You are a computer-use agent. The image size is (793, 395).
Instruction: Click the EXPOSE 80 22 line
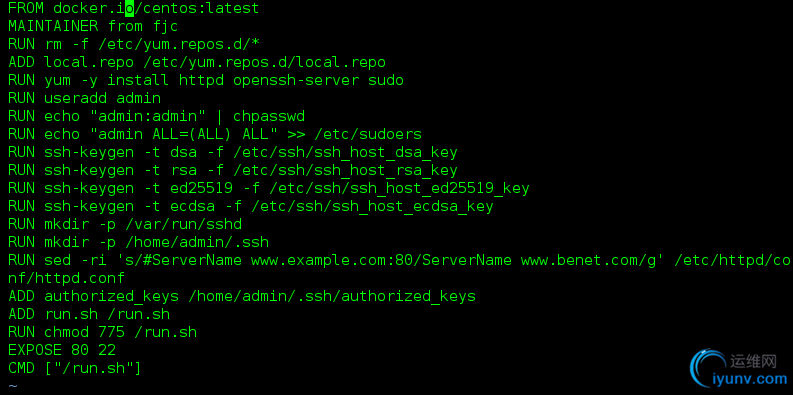pos(62,350)
